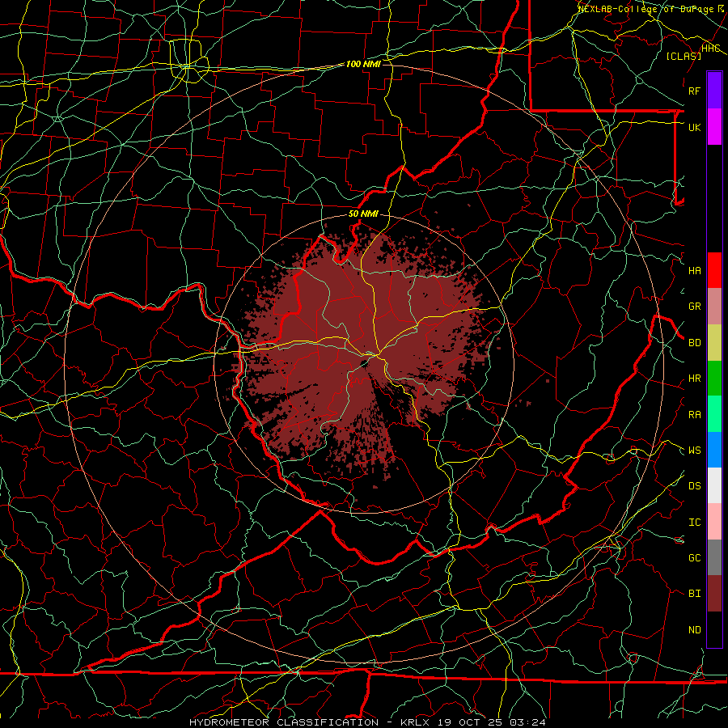Viewport: 728px width, 728px height.
Task: Select the IC light-pink legend swatch
Action: click(x=714, y=522)
